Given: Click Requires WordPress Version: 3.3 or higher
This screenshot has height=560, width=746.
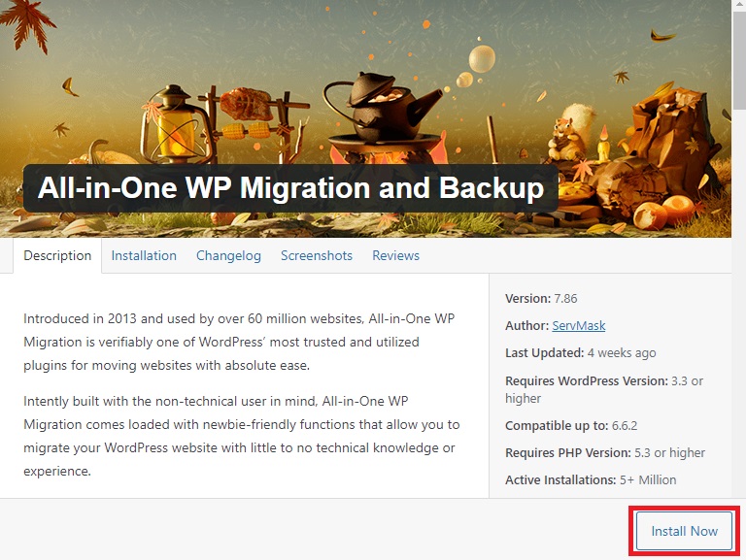Looking at the screenshot, I should (604, 389).
